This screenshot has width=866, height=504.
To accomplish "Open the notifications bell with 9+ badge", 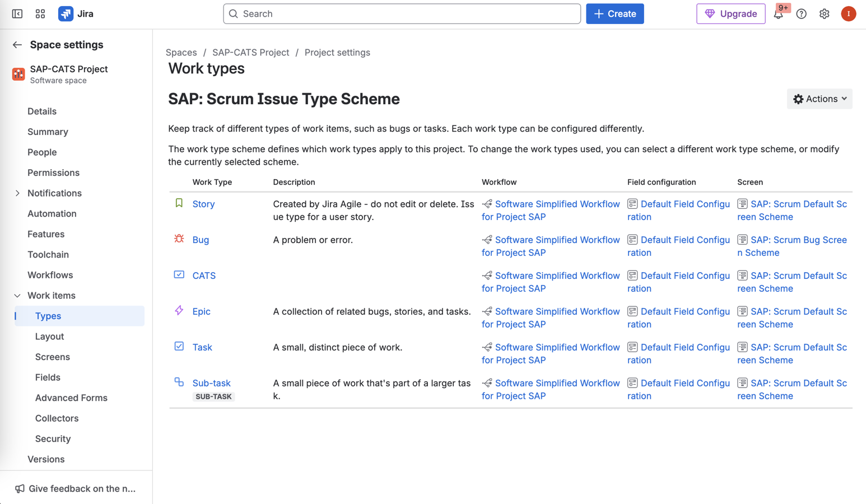I will pos(779,13).
